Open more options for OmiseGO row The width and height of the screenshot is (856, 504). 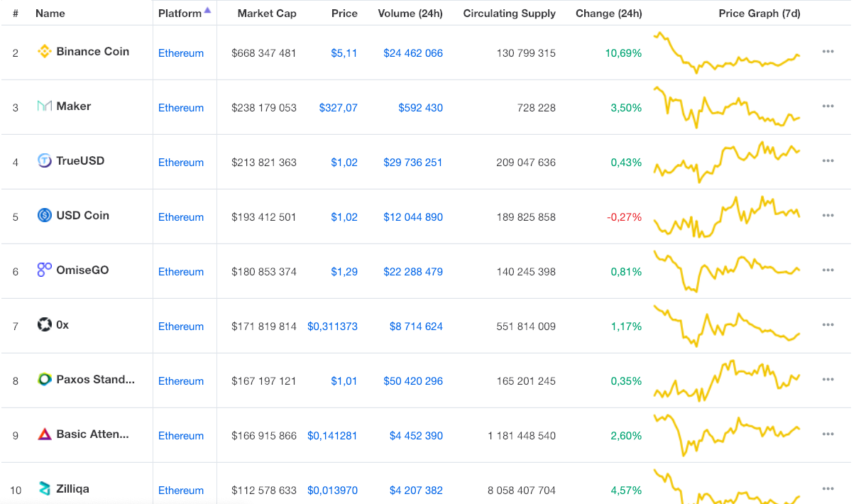828,270
